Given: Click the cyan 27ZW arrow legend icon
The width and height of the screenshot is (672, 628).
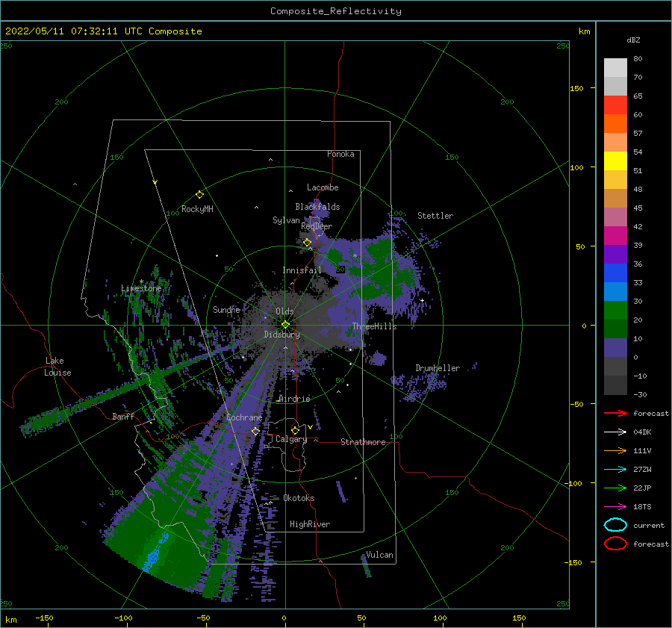Looking at the screenshot, I should [x=615, y=470].
